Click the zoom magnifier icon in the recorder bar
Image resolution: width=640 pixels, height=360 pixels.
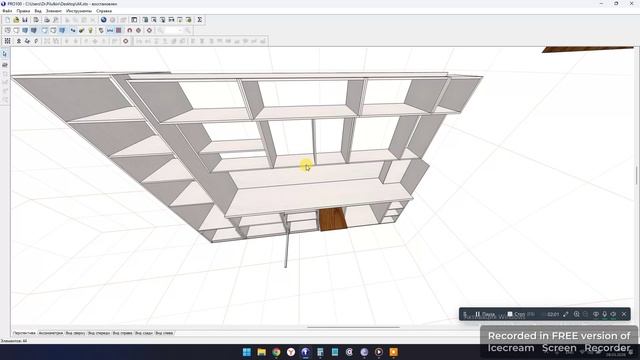point(577,314)
